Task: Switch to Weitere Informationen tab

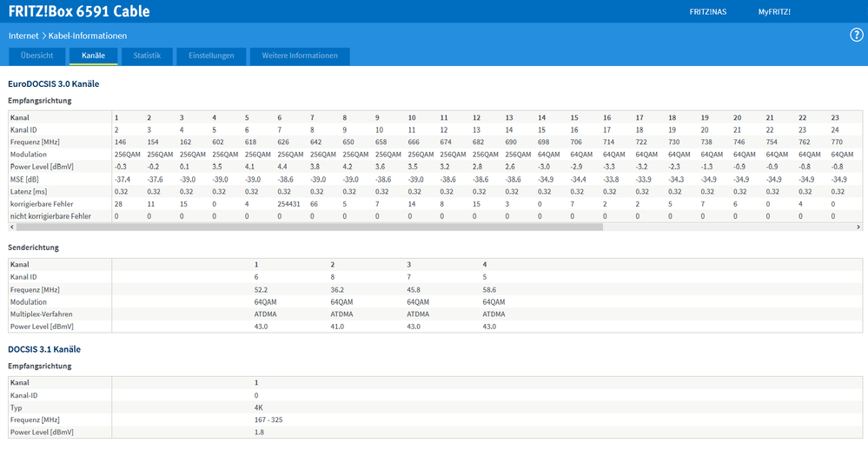Action: [300, 56]
